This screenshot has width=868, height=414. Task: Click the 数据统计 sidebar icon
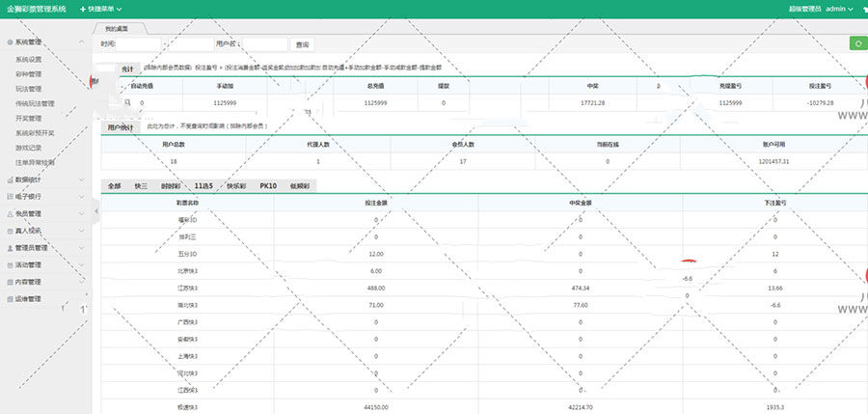click(10, 179)
